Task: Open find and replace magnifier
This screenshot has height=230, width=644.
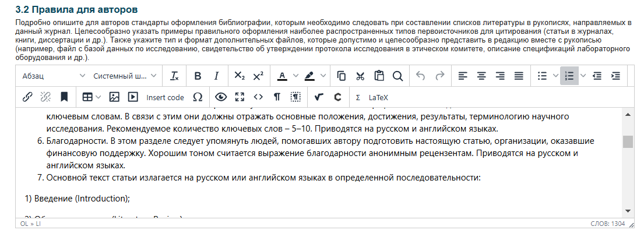Action: tap(397, 76)
